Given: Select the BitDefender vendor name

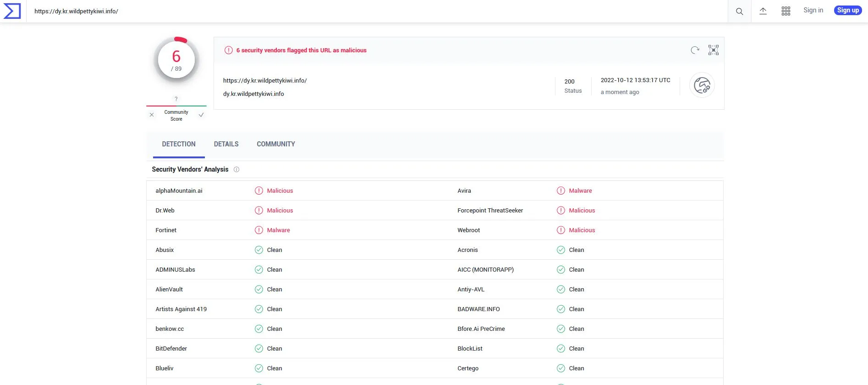Looking at the screenshot, I should [x=171, y=348].
